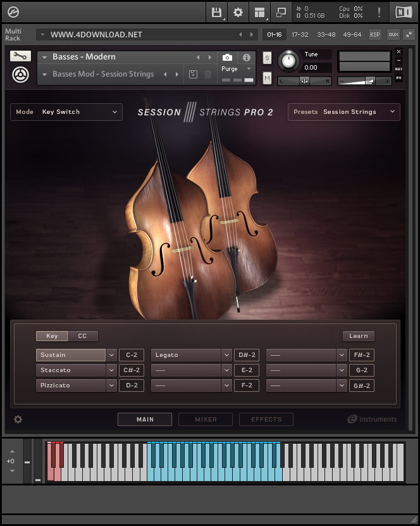The height and width of the screenshot is (526, 420).
Task: Click the exclamation warning icon
Action: [379, 13]
